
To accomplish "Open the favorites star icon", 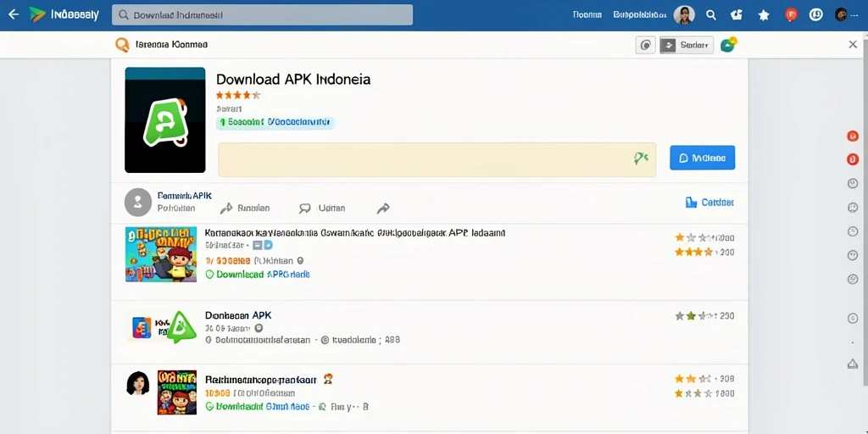I will 764,15.
